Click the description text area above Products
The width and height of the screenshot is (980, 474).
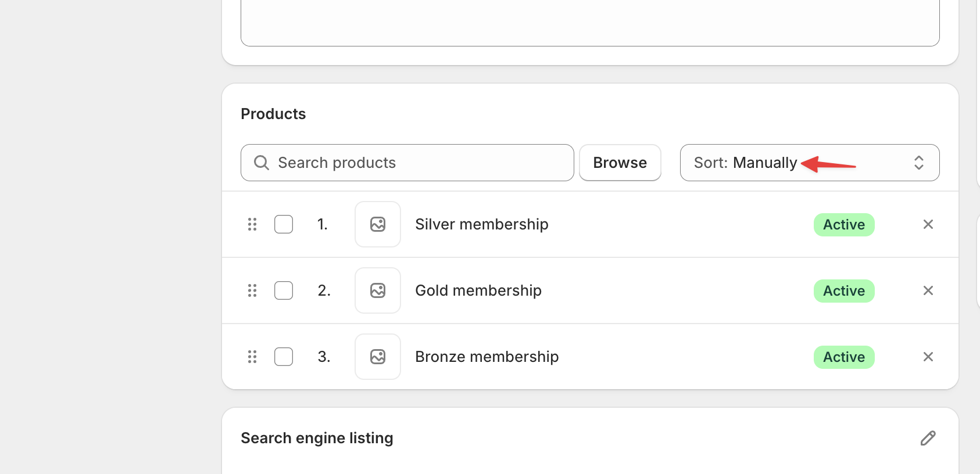pos(589,23)
